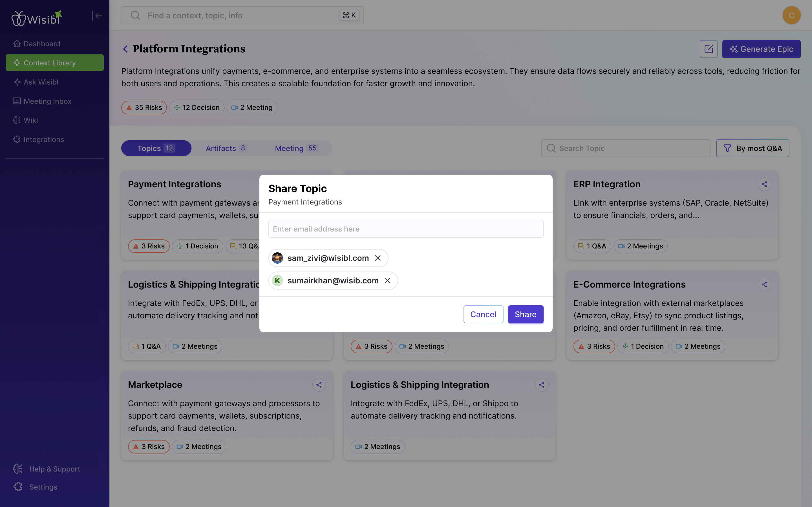Image resolution: width=812 pixels, height=507 pixels.
Task: Click the edit pencil icon beside Generate Epic
Action: [x=708, y=49]
